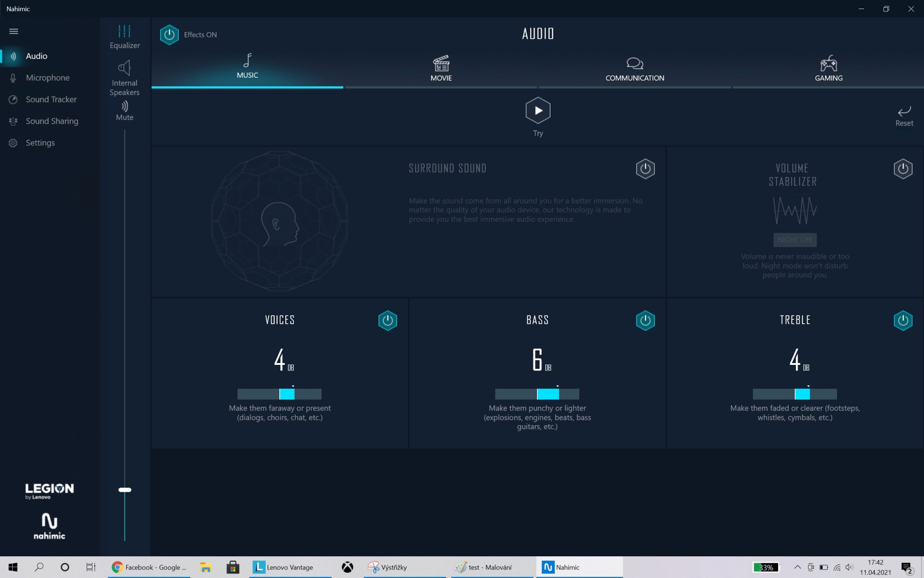924x578 pixels.
Task: Open Microphone settings in sidebar
Action: (x=47, y=78)
